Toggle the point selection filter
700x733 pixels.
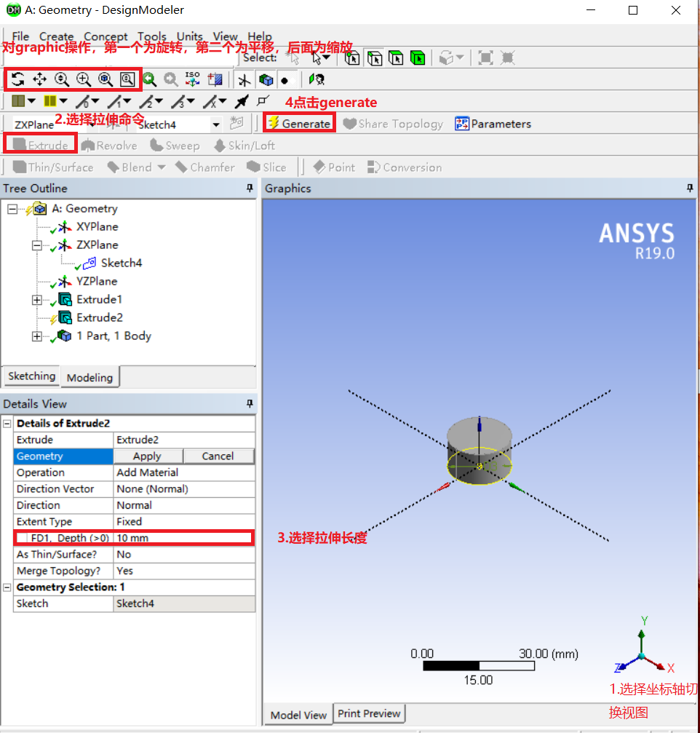coord(352,58)
